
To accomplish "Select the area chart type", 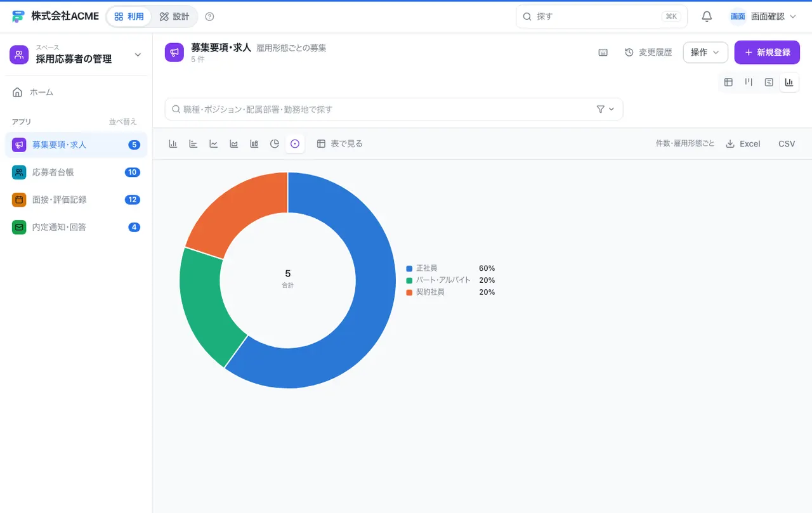I will [233, 144].
